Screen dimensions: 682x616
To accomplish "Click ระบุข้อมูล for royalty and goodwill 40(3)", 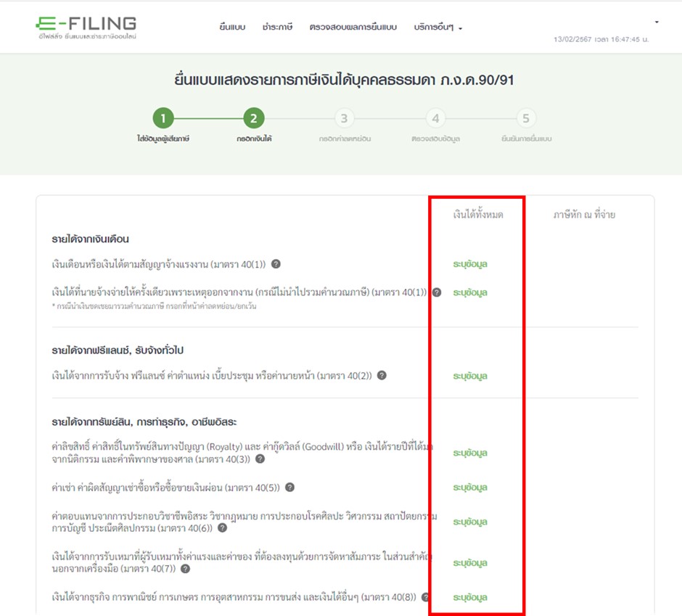I will [470, 453].
